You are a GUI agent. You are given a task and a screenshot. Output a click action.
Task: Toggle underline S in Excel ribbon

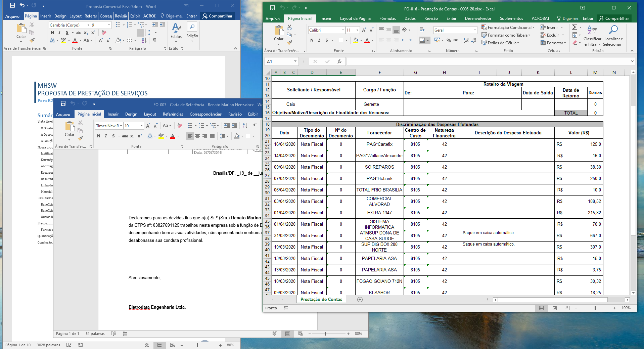tap(326, 40)
